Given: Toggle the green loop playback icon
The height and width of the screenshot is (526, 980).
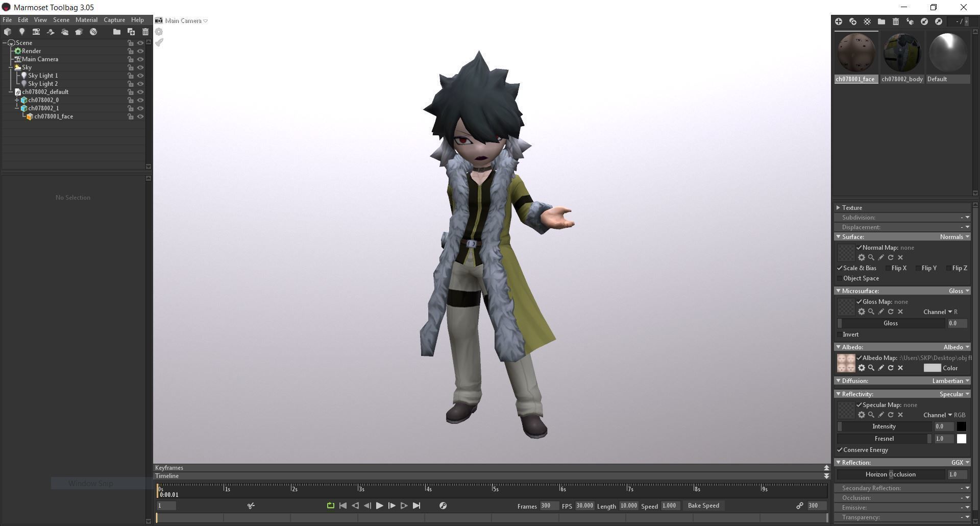Looking at the screenshot, I should 331,506.
